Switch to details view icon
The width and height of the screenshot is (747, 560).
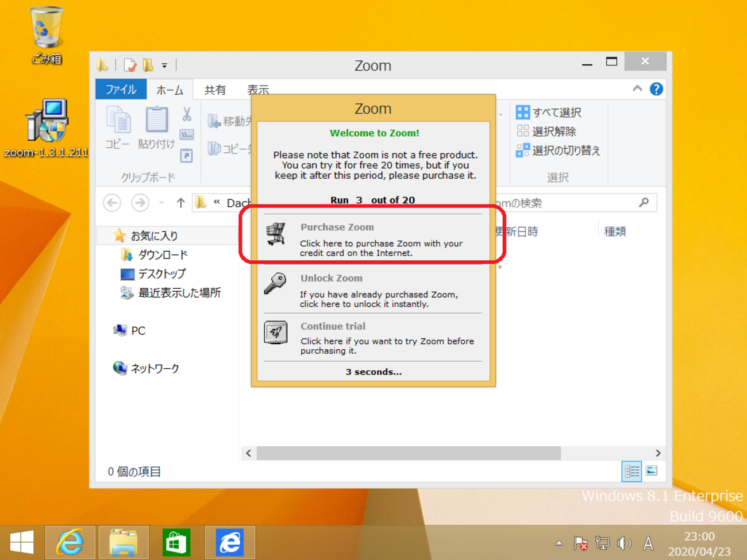(x=632, y=472)
